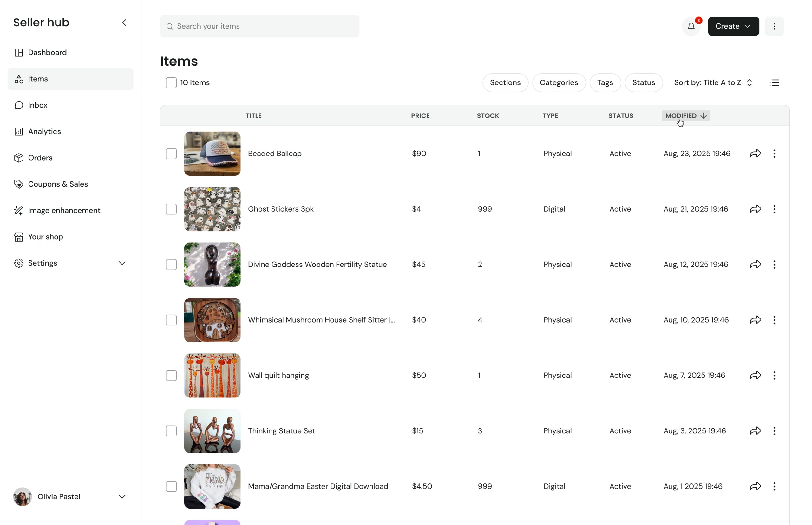Go to Dashboard
Image resolution: width=812 pixels, height=525 pixels.
point(70,53)
